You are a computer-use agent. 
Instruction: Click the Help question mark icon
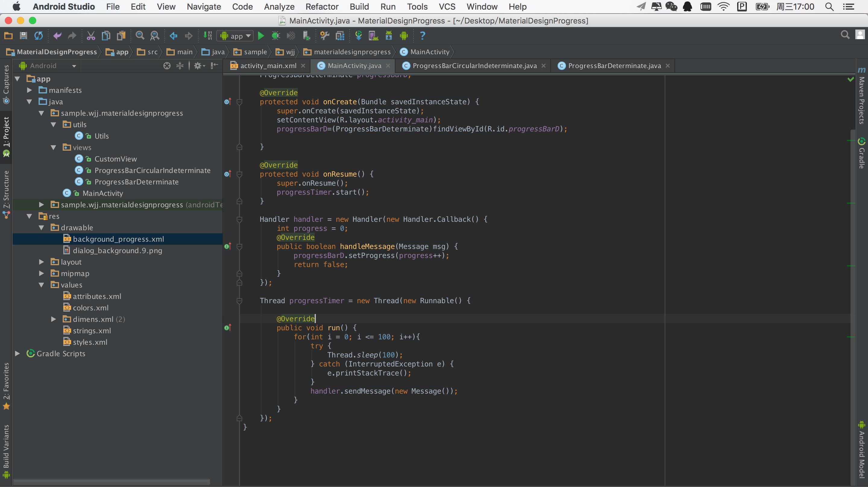(x=423, y=36)
